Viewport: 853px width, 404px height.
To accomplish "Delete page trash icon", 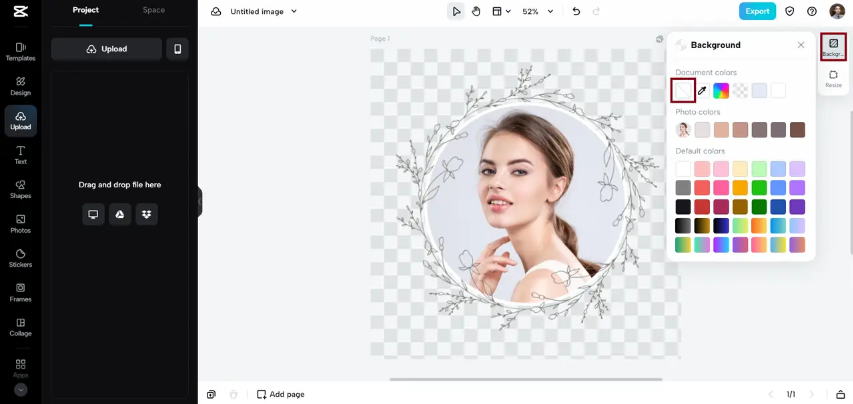I will 233,394.
